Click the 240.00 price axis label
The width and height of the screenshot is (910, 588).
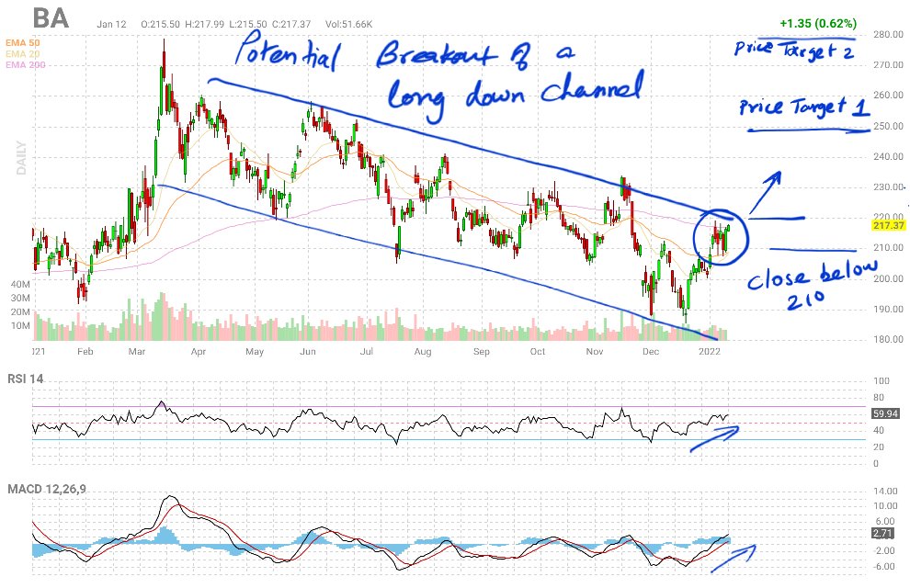tap(888, 156)
